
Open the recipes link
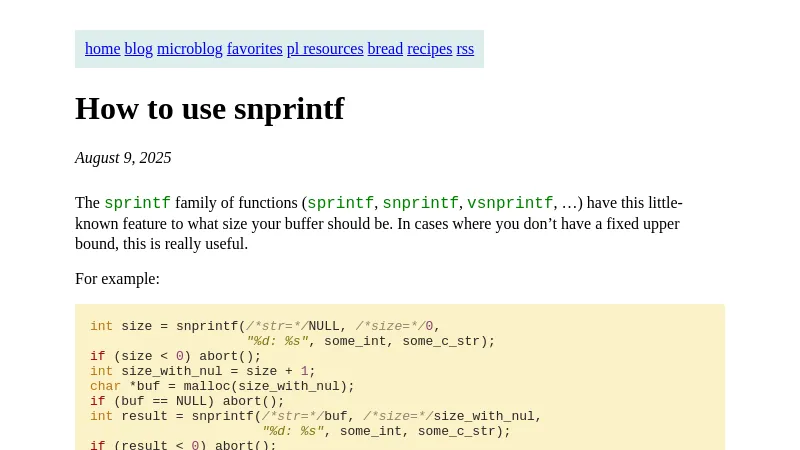[430, 49]
